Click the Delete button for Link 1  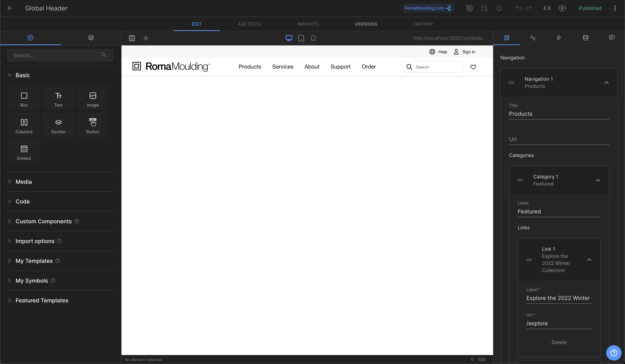point(559,342)
